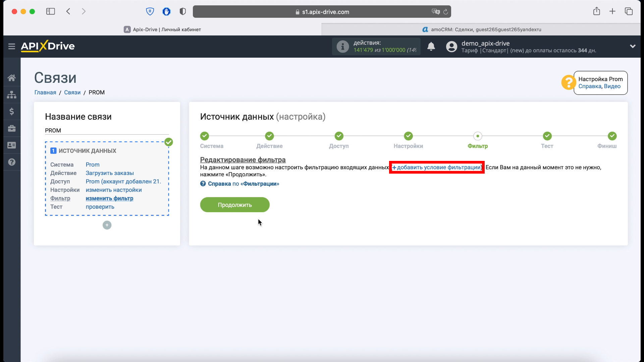644x362 pixels.
Task: Click the translate icon in address bar
Action: tap(435, 11)
